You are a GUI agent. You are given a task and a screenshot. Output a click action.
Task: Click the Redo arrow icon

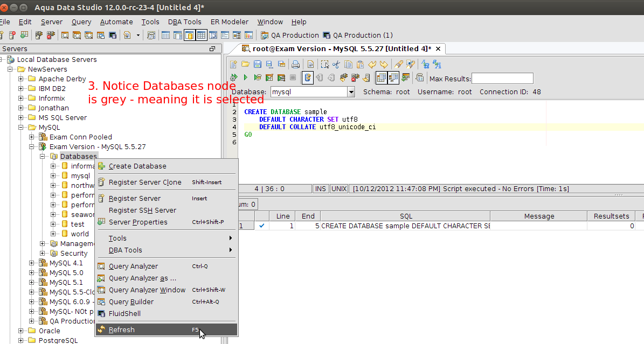pos(384,65)
